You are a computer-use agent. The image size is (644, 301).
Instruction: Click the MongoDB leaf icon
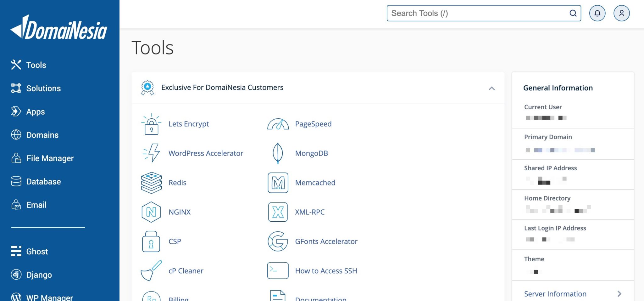point(278,153)
